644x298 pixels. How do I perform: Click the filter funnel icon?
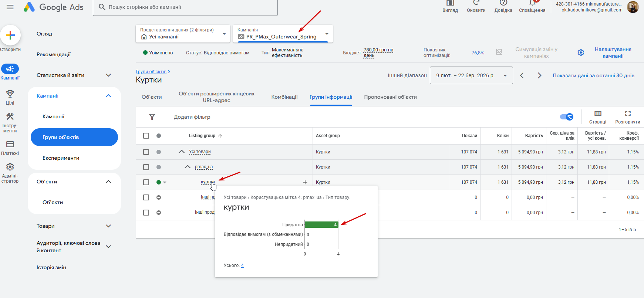point(152,117)
